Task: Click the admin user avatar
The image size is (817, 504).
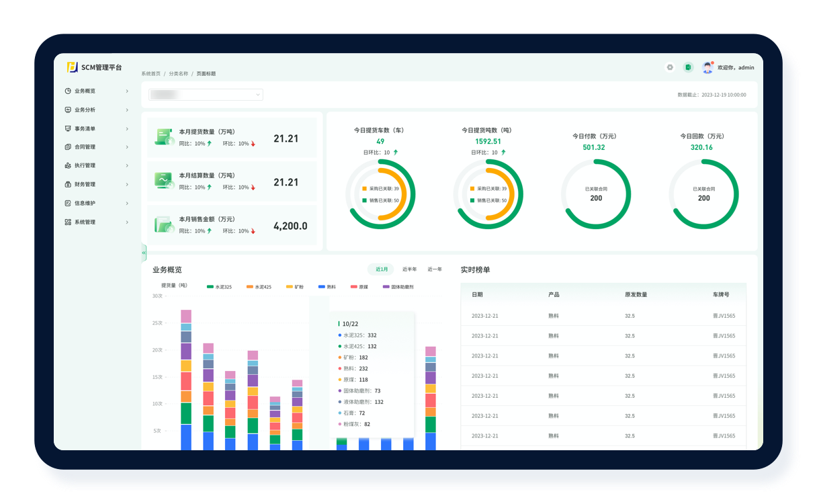Action: point(707,67)
